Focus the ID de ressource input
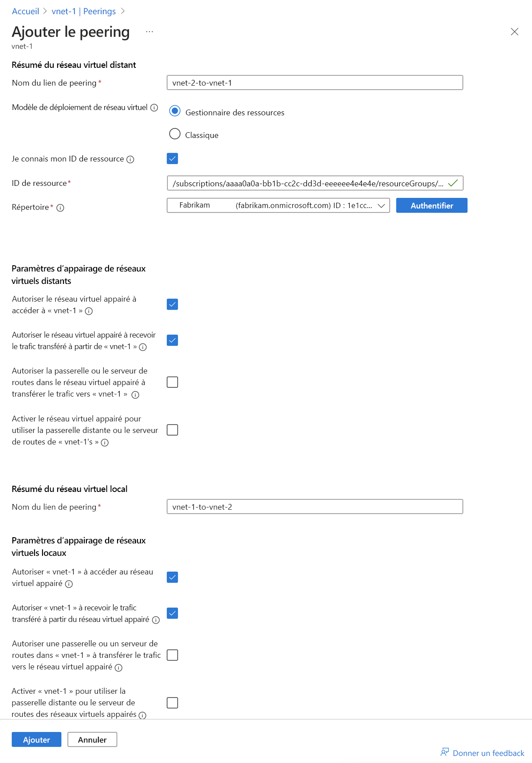Viewport: 532px width, 763px height. [308, 183]
